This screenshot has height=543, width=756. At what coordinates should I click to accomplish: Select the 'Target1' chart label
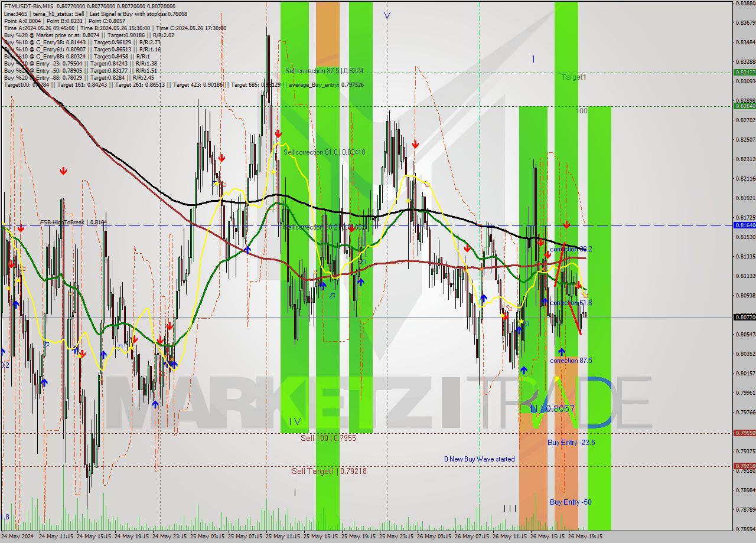573,77
